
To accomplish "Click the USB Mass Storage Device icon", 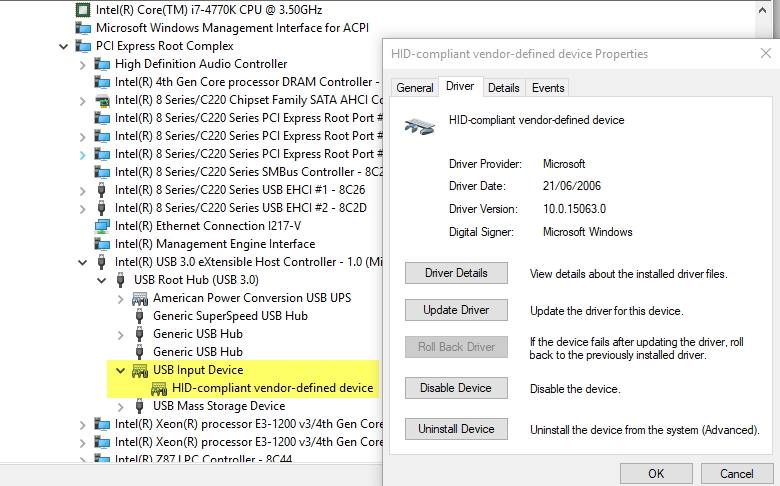I will coord(140,406).
